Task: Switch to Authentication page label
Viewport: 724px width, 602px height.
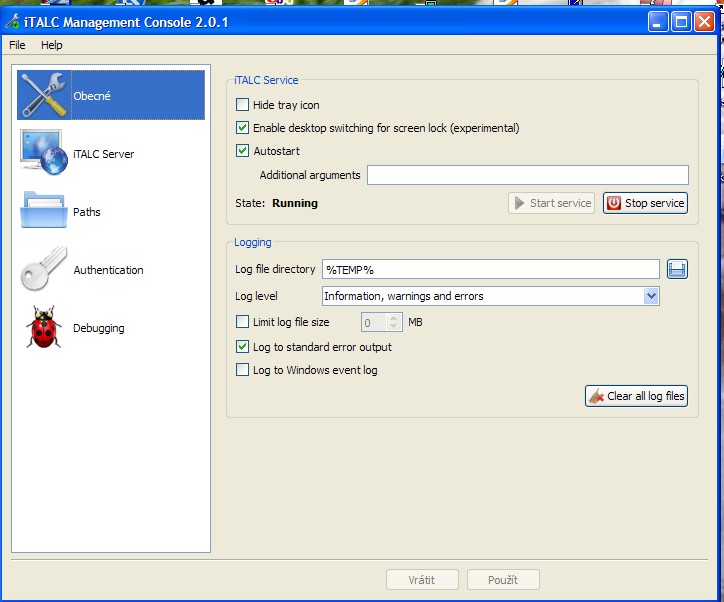Action: point(109,270)
